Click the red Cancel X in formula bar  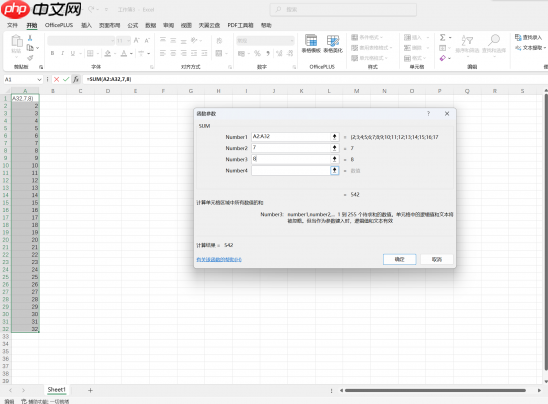[x=56, y=80]
